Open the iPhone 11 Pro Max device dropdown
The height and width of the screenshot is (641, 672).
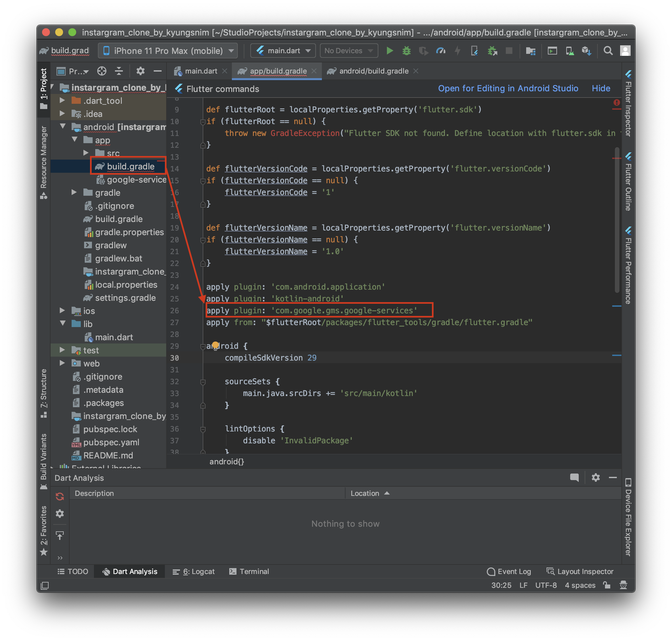[x=168, y=51]
